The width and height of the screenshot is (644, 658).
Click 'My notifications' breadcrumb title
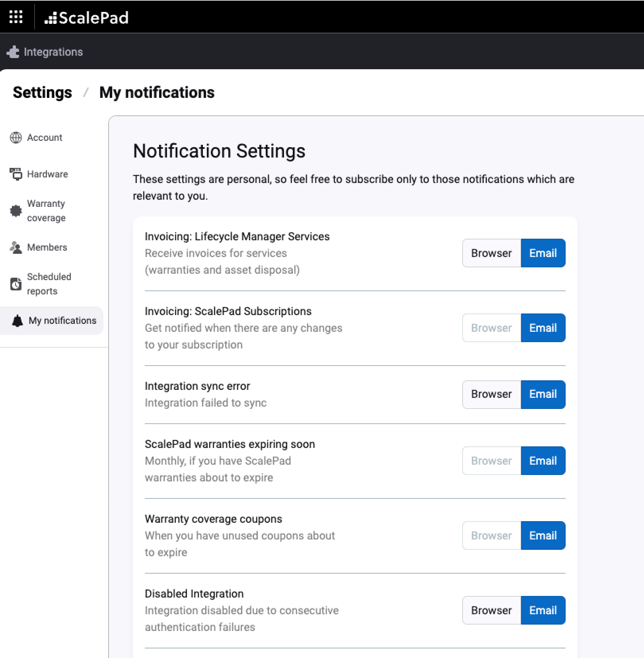tap(157, 92)
